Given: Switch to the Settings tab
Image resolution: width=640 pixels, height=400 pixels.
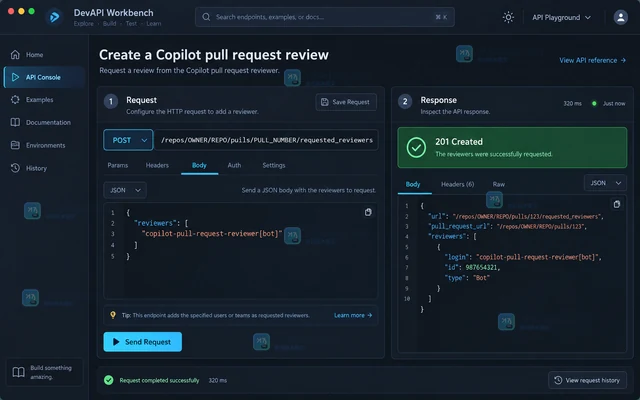Looking at the screenshot, I should 274,165.
